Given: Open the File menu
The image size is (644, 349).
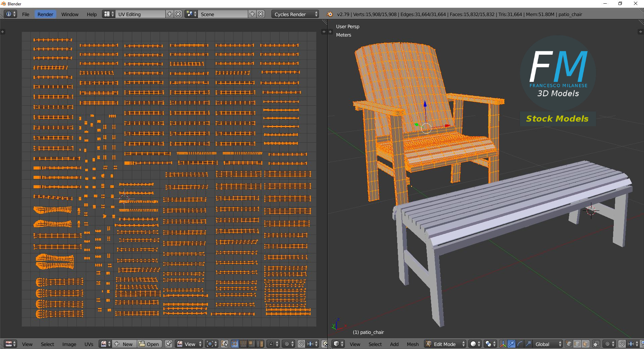Looking at the screenshot, I should pyautogui.click(x=26, y=14).
